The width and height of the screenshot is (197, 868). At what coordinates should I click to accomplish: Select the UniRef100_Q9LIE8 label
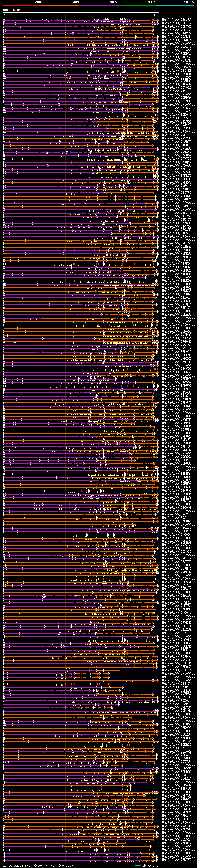coord(177,135)
